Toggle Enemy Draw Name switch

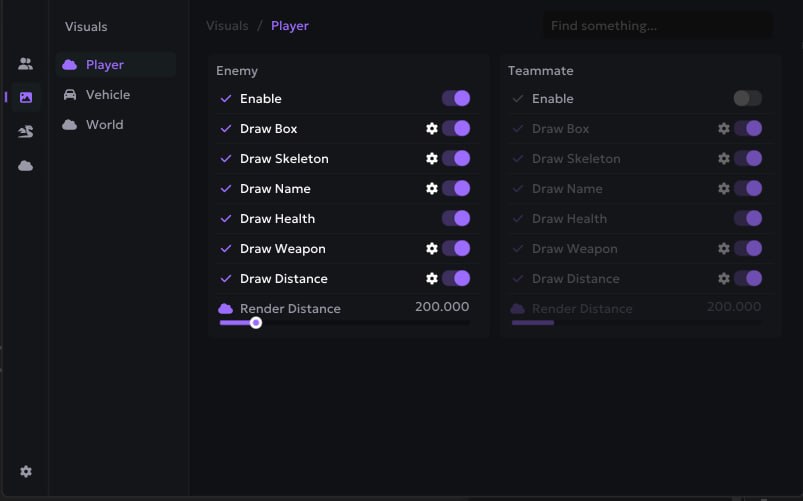click(456, 189)
